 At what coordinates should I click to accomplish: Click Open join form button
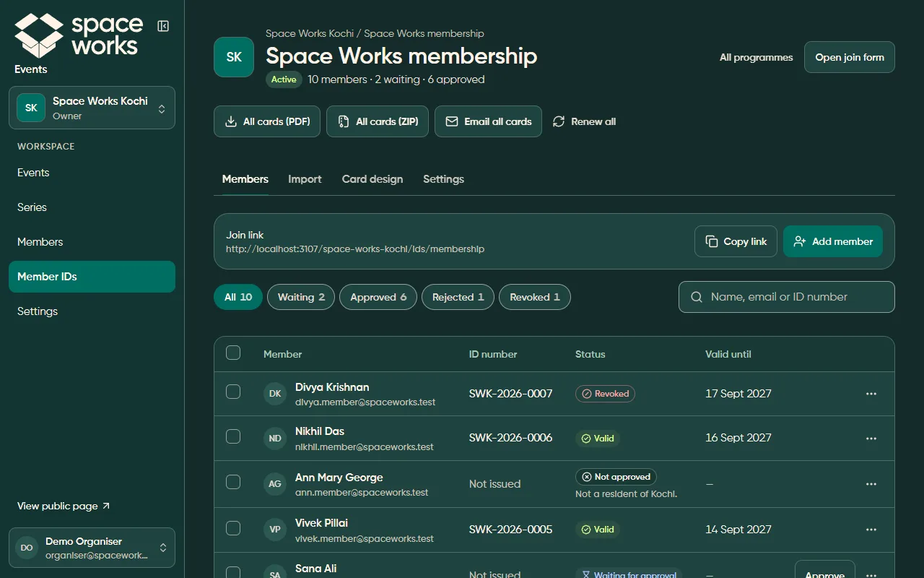click(850, 57)
